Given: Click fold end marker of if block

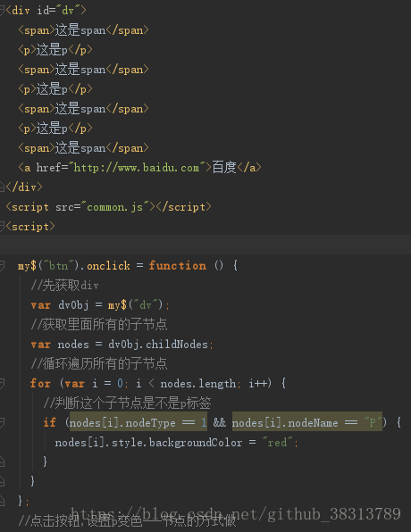Looking at the screenshot, I should [2, 461].
